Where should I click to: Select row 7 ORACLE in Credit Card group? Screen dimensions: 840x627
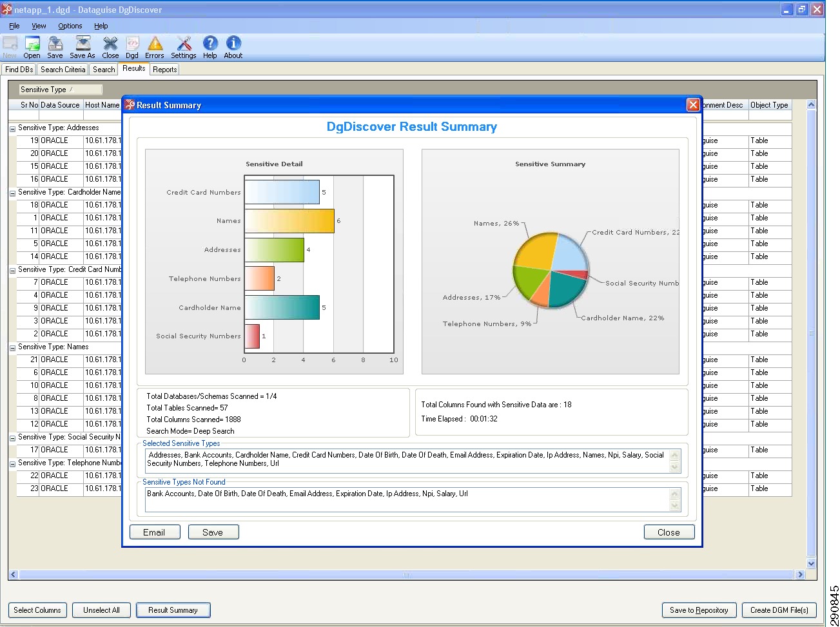coord(69,282)
